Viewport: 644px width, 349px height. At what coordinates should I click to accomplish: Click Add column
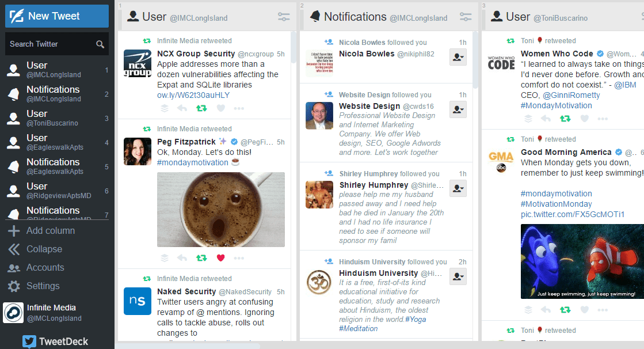41,230
